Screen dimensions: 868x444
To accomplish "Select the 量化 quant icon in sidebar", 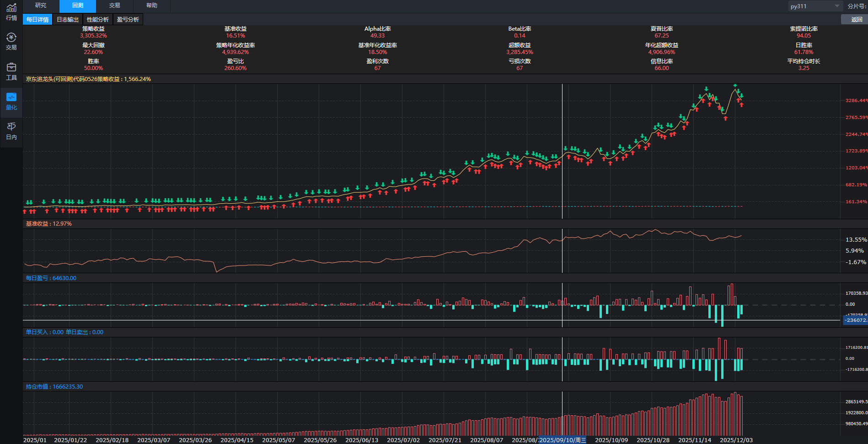I will tap(11, 101).
